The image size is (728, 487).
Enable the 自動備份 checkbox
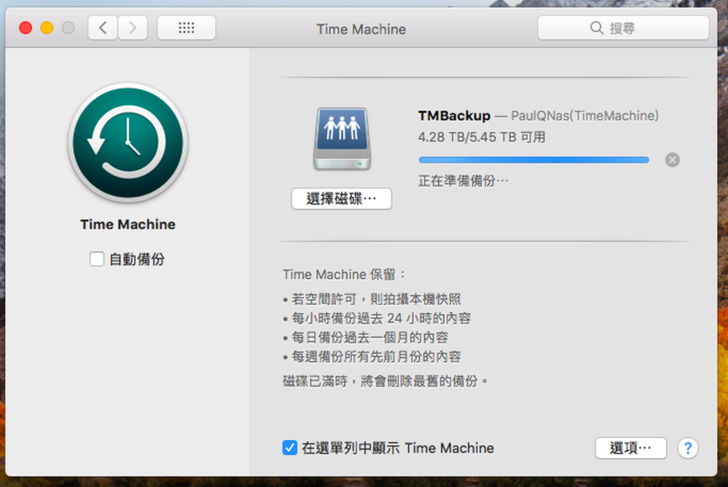(x=97, y=259)
